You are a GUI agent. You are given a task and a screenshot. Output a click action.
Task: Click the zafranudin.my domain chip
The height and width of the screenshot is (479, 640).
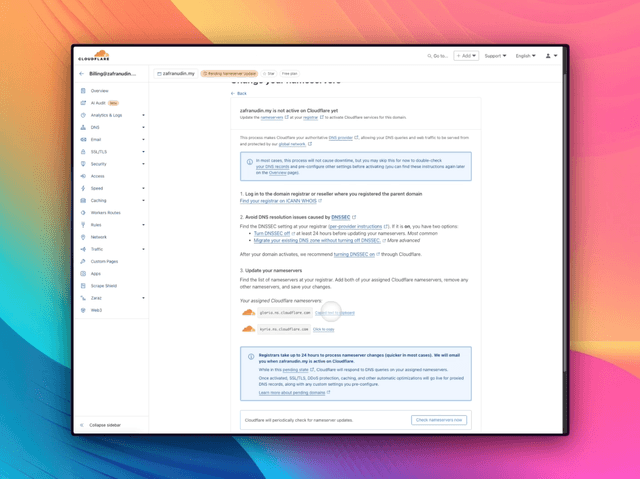pos(176,74)
